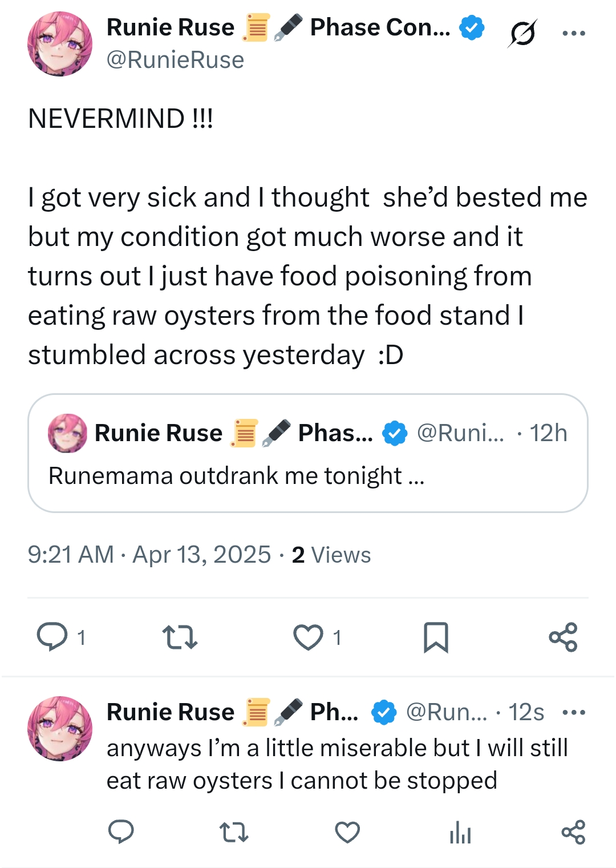The image size is (616, 868).
Task: Reply to the raw oysters reply tweet
Action: pyautogui.click(x=121, y=832)
